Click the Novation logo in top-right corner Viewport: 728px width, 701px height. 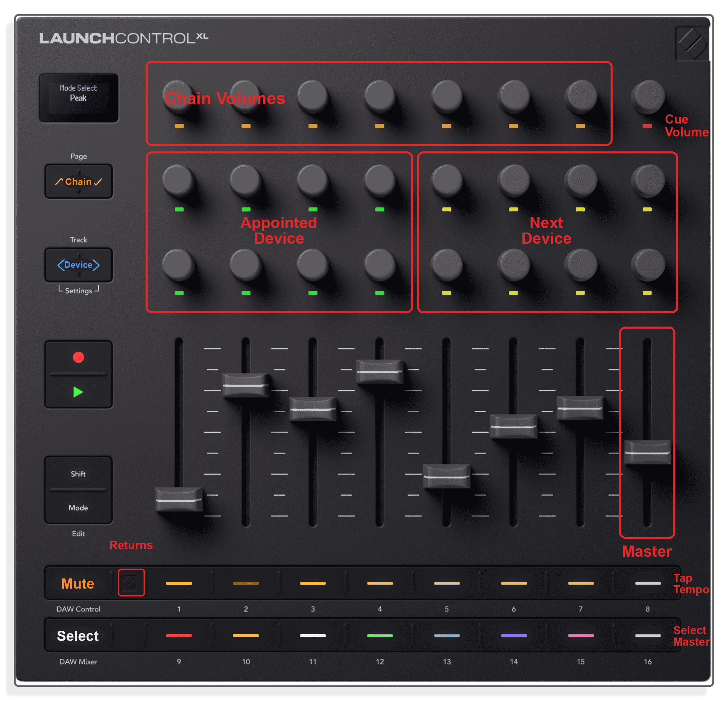click(692, 43)
